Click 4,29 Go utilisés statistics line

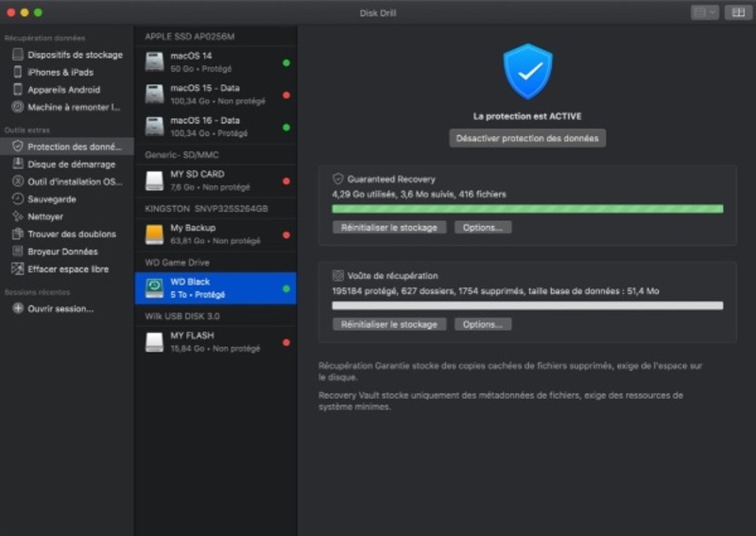click(419, 194)
